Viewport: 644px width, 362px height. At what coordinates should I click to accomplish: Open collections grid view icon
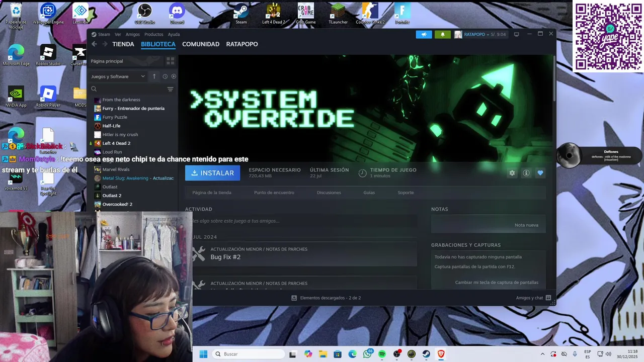171,61
